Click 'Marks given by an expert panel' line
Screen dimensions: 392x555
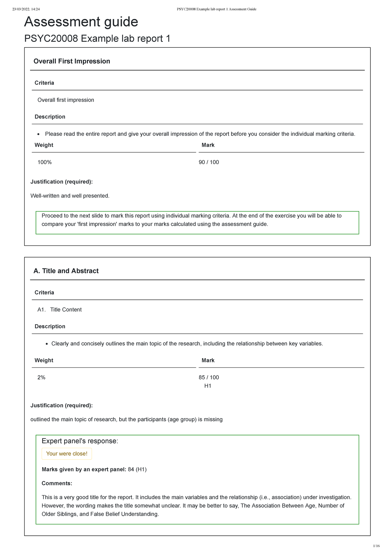pyautogui.click(x=94, y=469)
